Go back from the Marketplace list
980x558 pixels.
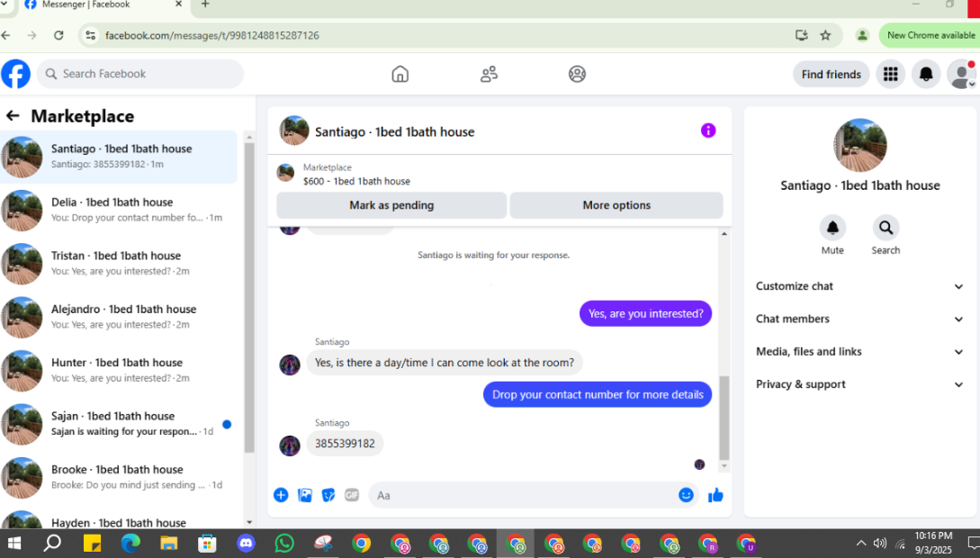pos(13,115)
